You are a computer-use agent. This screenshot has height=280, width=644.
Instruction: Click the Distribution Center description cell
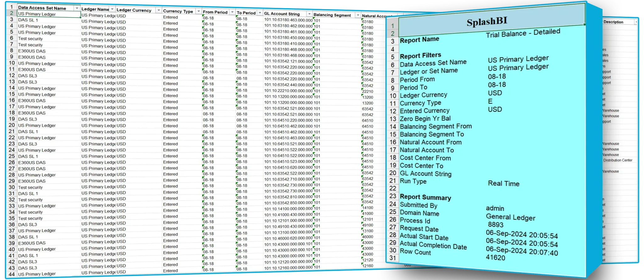click(x=618, y=160)
